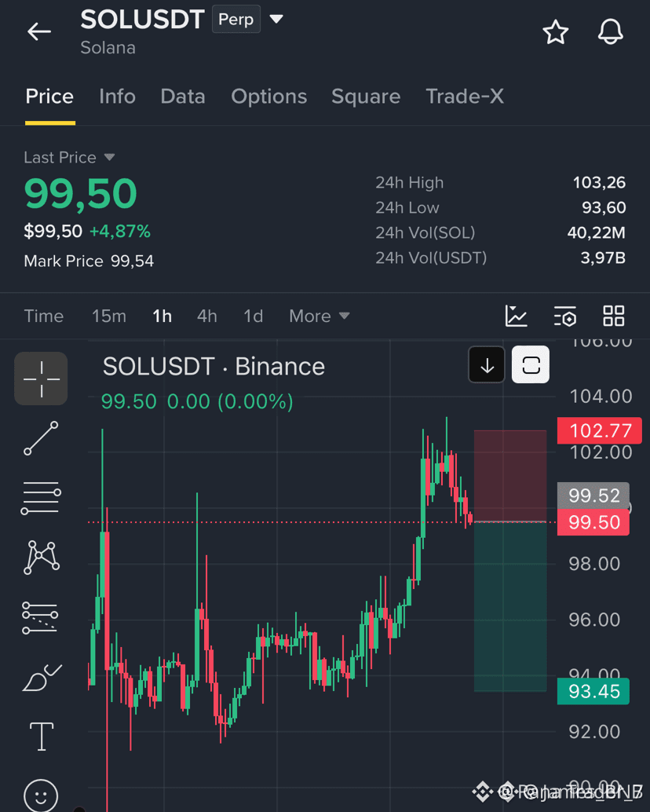Click the 24h Low value 93,60
650x812 pixels.
point(604,207)
